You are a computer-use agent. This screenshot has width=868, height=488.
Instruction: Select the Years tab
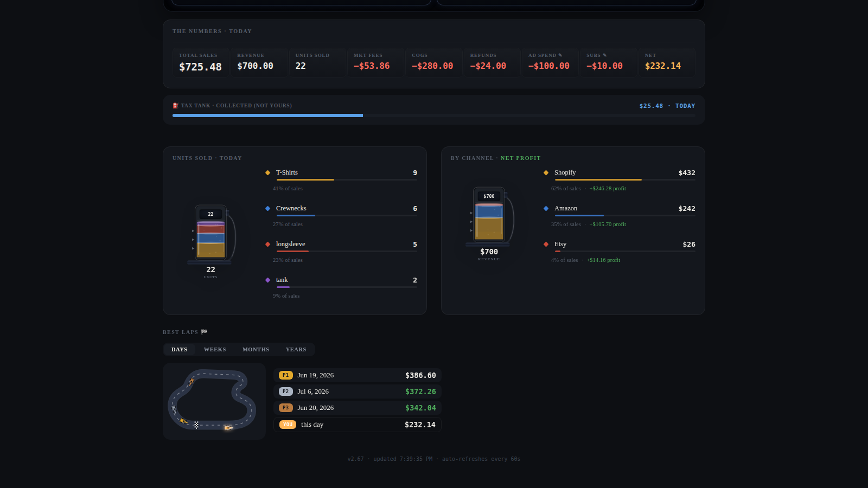(296, 349)
